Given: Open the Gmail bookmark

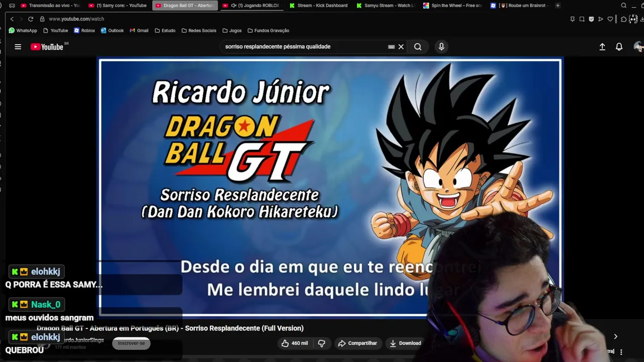Looking at the screenshot, I should (x=139, y=31).
